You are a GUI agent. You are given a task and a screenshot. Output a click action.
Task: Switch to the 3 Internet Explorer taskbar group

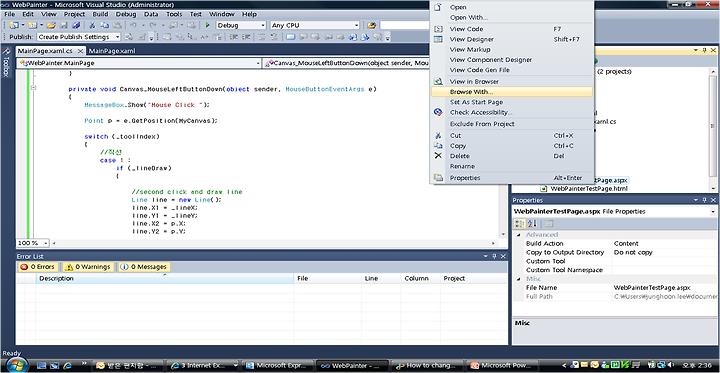(203, 366)
